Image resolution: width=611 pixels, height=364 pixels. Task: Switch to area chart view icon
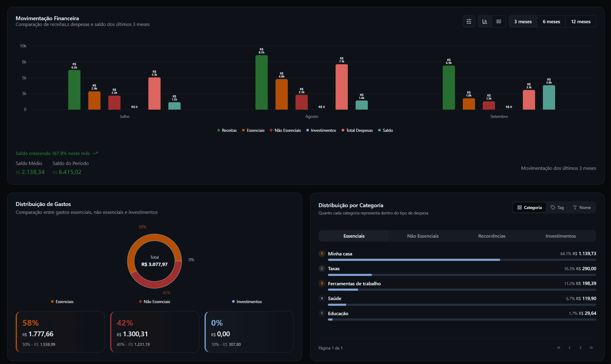[499, 21]
